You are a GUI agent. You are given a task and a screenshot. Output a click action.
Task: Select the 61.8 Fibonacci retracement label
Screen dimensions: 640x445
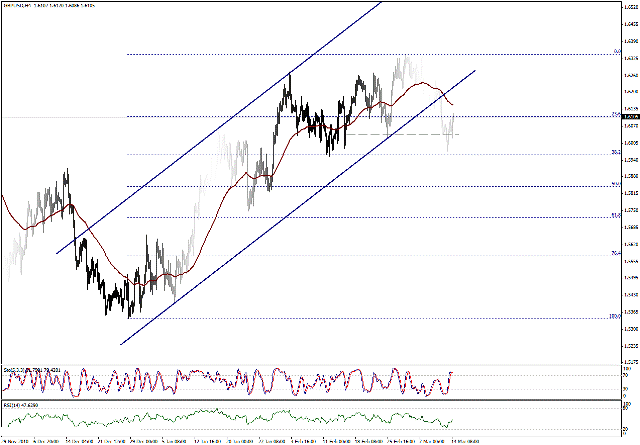pos(614,216)
